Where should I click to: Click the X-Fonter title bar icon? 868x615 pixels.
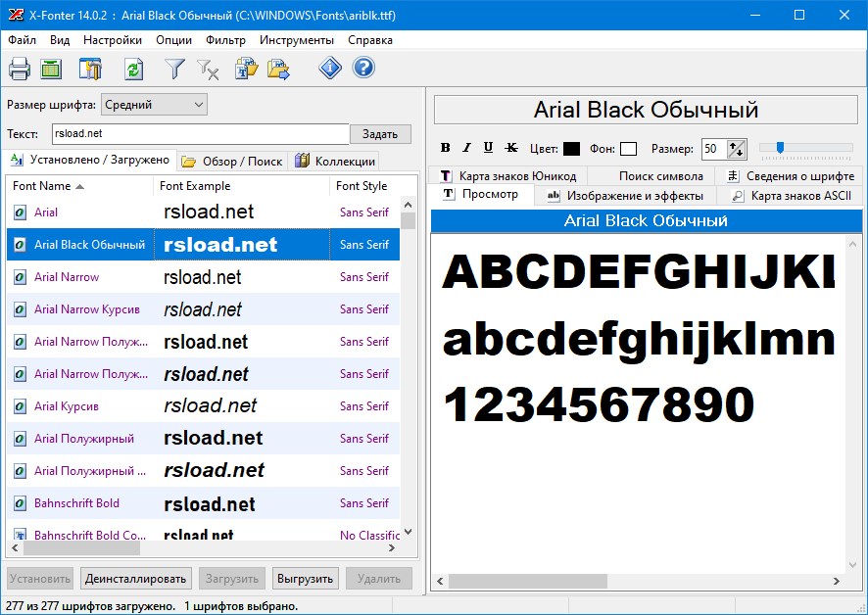16,15
